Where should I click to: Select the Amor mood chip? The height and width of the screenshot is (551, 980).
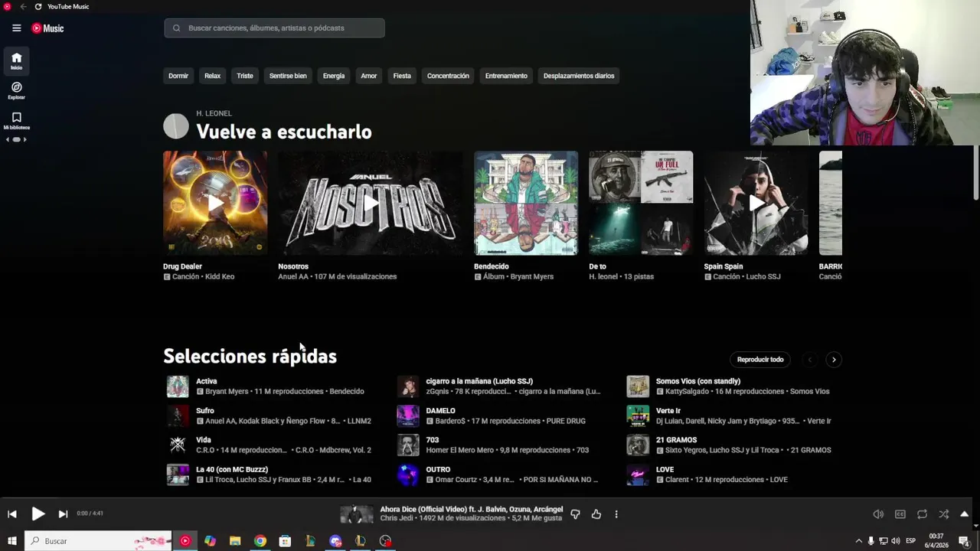(x=369, y=76)
